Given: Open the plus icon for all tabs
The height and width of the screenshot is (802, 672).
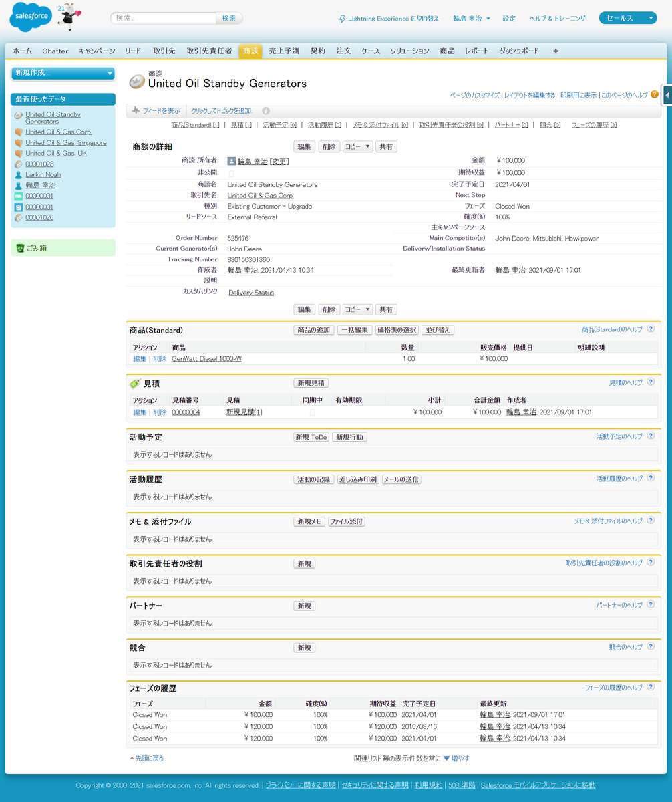Looking at the screenshot, I should point(555,51).
